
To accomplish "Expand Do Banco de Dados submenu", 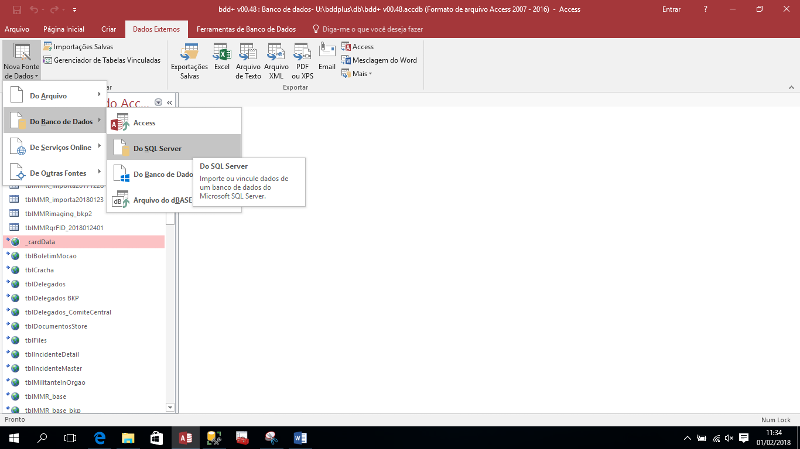I will pyautogui.click(x=55, y=121).
